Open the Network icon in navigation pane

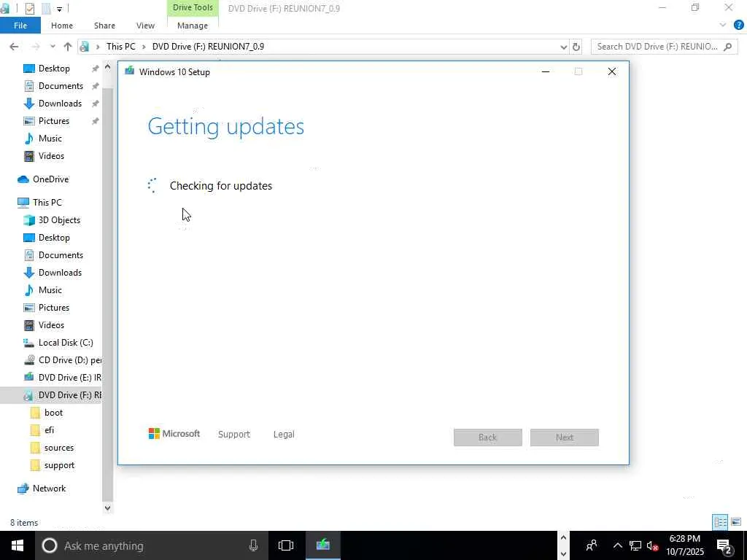tap(23, 489)
